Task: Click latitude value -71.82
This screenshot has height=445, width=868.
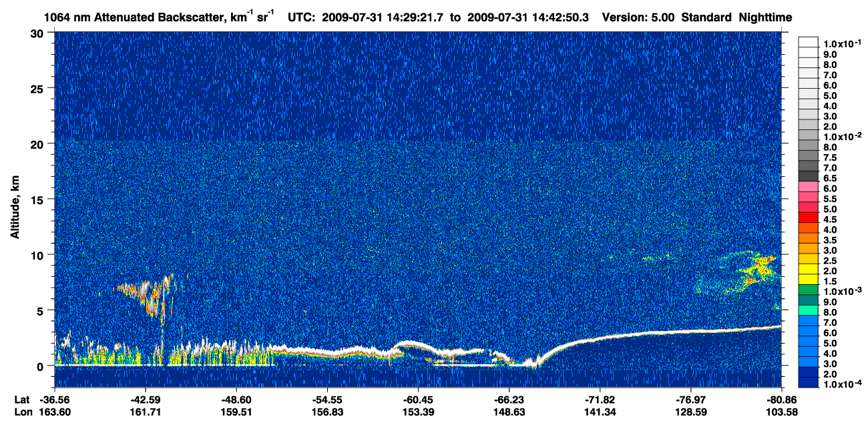Action: (600, 400)
